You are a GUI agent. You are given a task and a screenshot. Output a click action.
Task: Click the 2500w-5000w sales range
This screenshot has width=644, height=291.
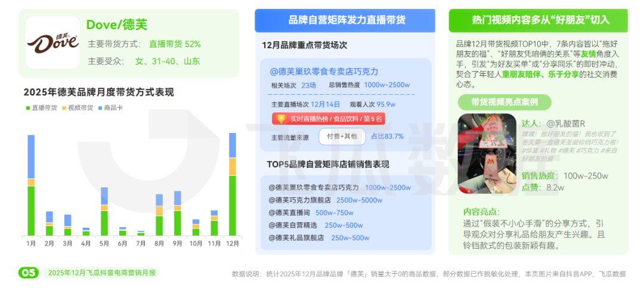coord(360,200)
